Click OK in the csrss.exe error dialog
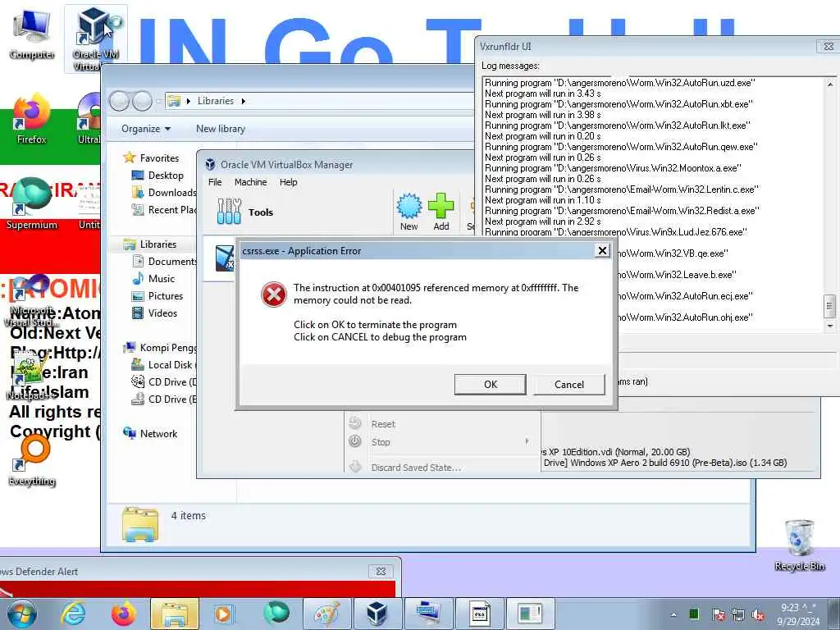840x630 pixels. pyautogui.click(x=490, y=384)
